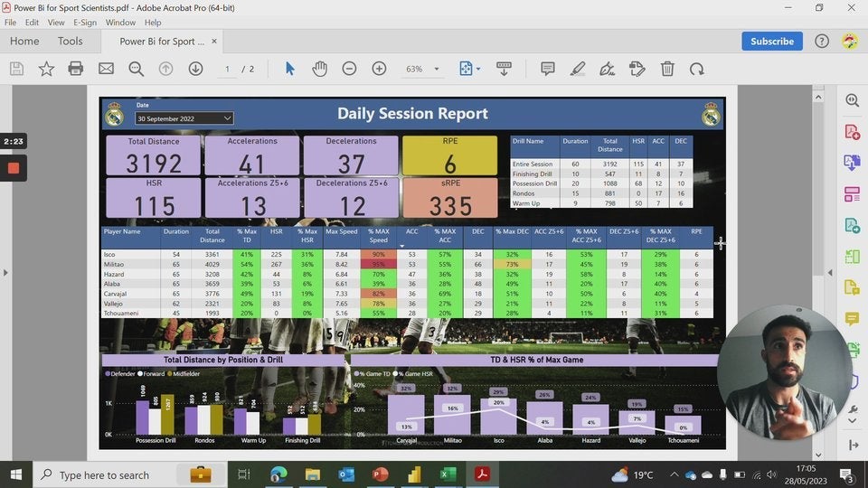868x488 pixels.
Task: Click the Carvajal bar in TD & HSR chart
Action: [406, 414]
